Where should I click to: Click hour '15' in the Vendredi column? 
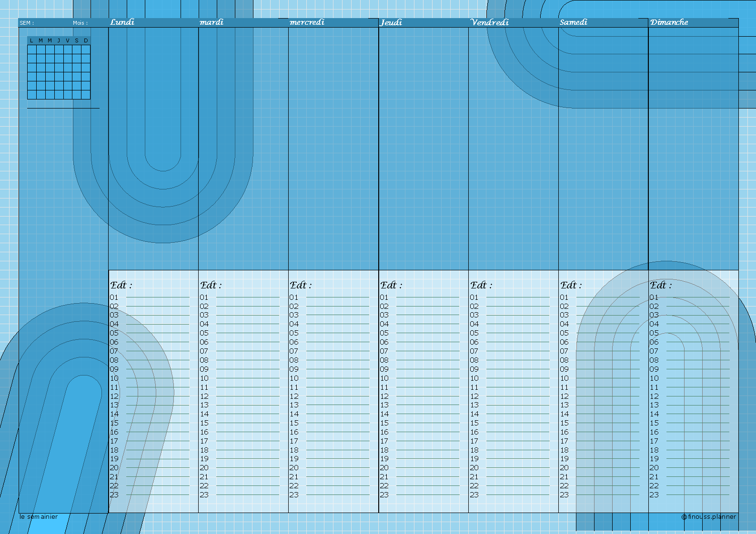point(474,423)
